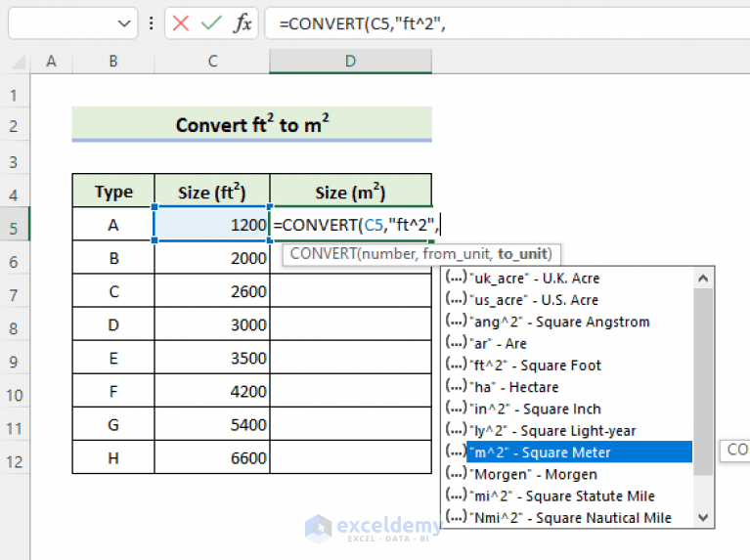
Task: Choose "ft^2" - Square Foot option
Action: point(568,366)
